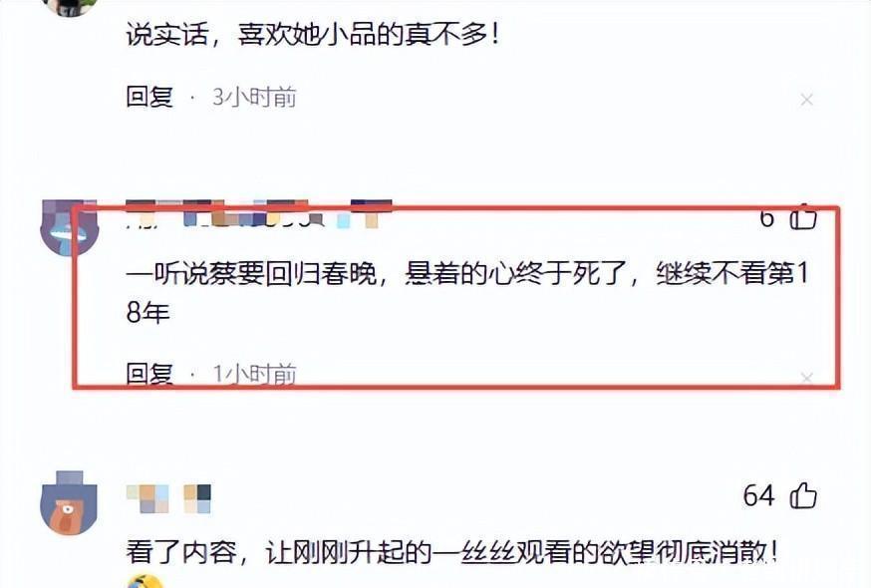Like the comment with 64 likes
The height and width of the screenshot is (588, 871).
pyautogui.click(x=803, y=495)
